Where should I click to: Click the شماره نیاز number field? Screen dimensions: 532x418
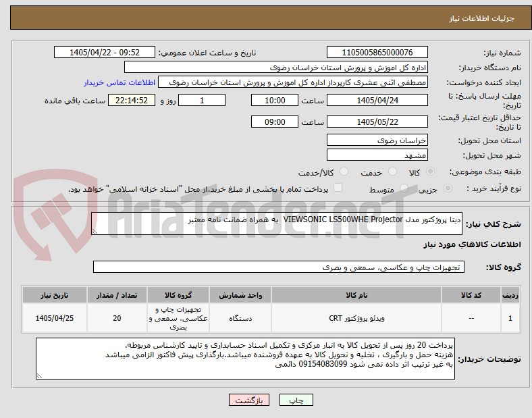pyautogui.click(x=377, y=52)
